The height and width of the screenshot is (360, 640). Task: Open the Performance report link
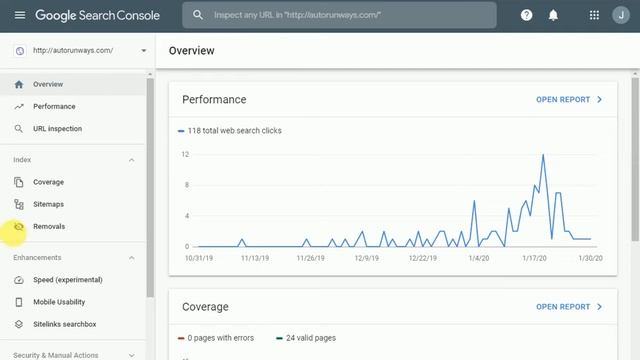pos(563,100)
